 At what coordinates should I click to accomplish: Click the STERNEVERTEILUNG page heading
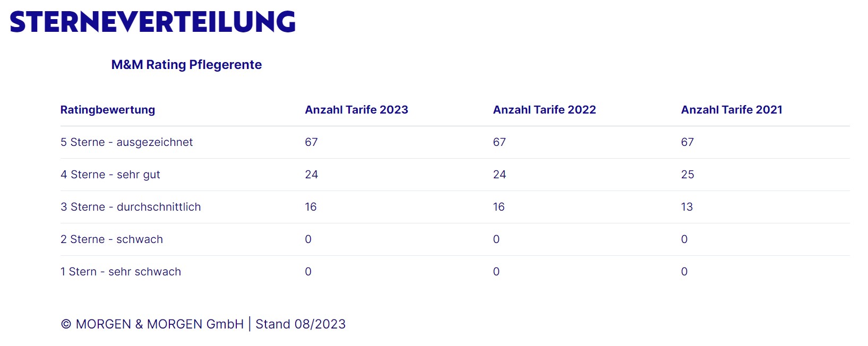pos(152,22)
